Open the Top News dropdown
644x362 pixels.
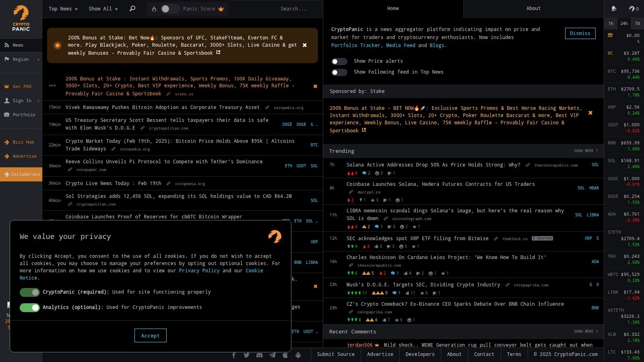(x=63, y=9)
